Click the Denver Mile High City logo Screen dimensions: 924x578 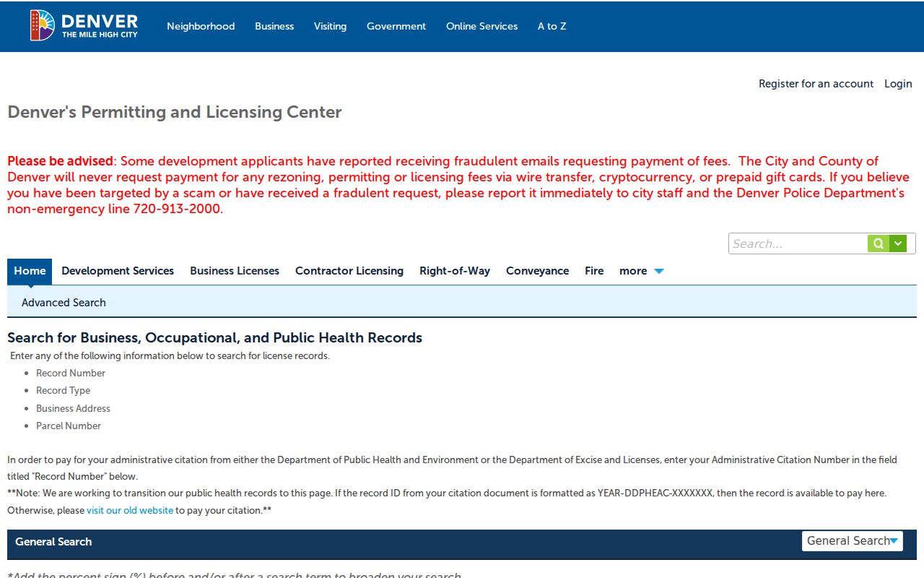click(x=84, y=25)
